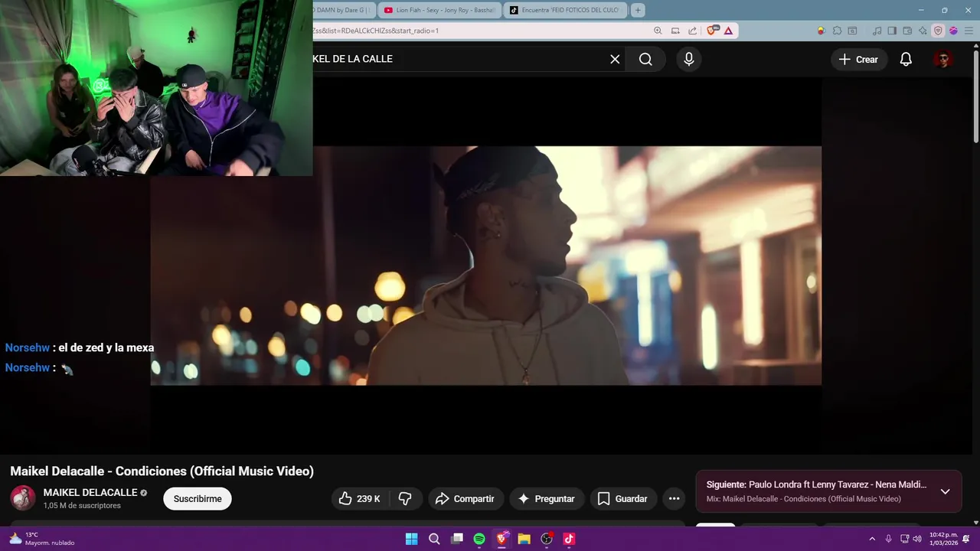The width and height of the screenshot is (980, 551).
Task: Open YouTube notifications bell
Action: coord(906,59)
